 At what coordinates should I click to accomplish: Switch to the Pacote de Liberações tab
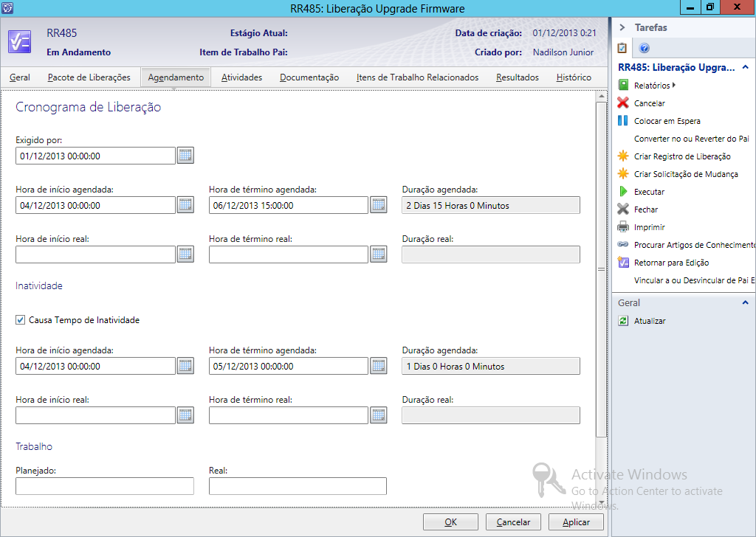point(89,77)
